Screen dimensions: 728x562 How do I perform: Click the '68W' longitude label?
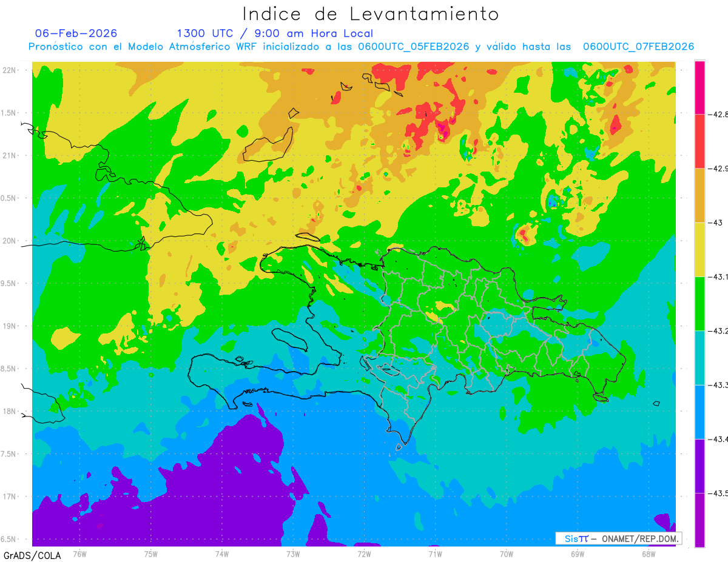coord(649,554)
